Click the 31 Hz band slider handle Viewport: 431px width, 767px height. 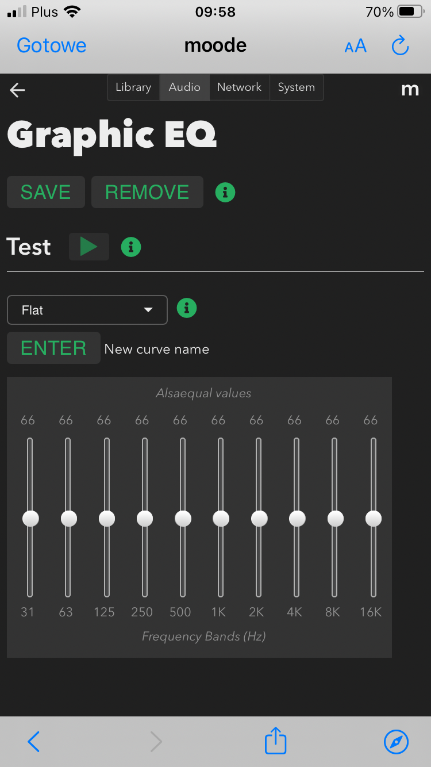(30, 519)
